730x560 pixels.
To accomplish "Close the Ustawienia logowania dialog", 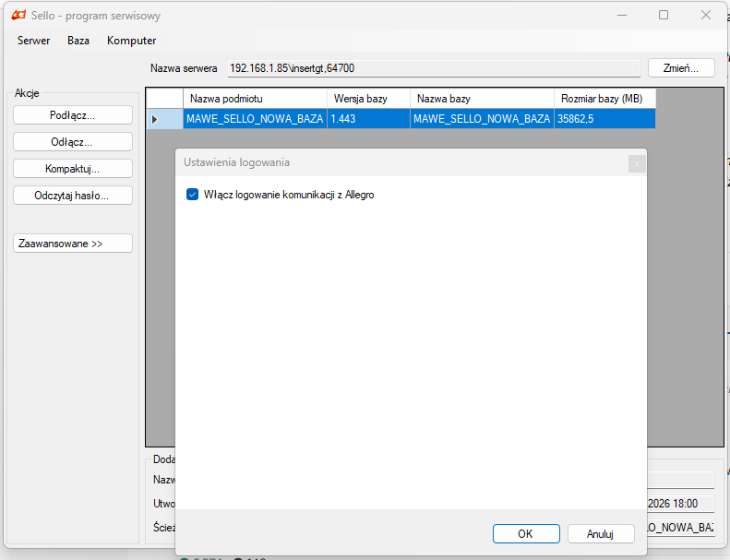I will point(637,163).
